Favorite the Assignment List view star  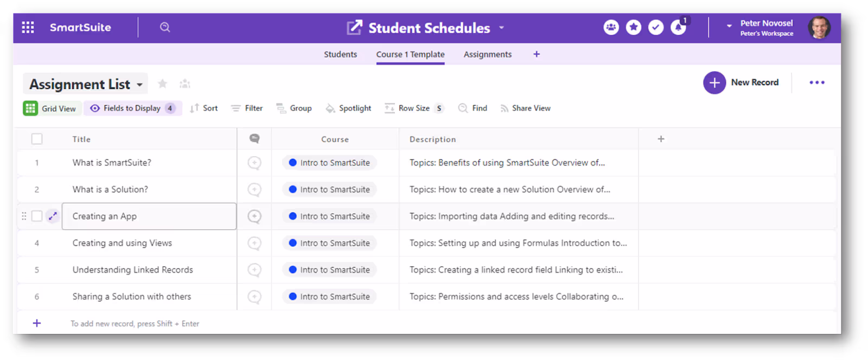[162, 83]
